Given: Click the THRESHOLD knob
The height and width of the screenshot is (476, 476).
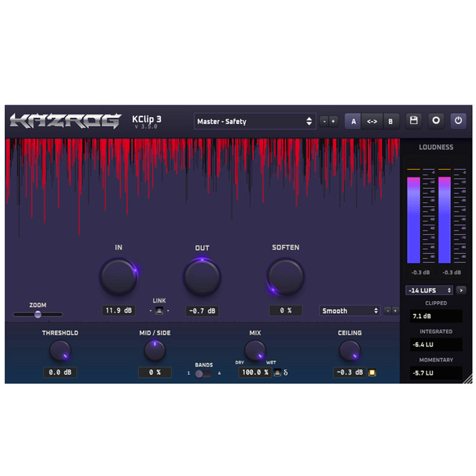Looking at the screenshot, I should coord(60,350).
